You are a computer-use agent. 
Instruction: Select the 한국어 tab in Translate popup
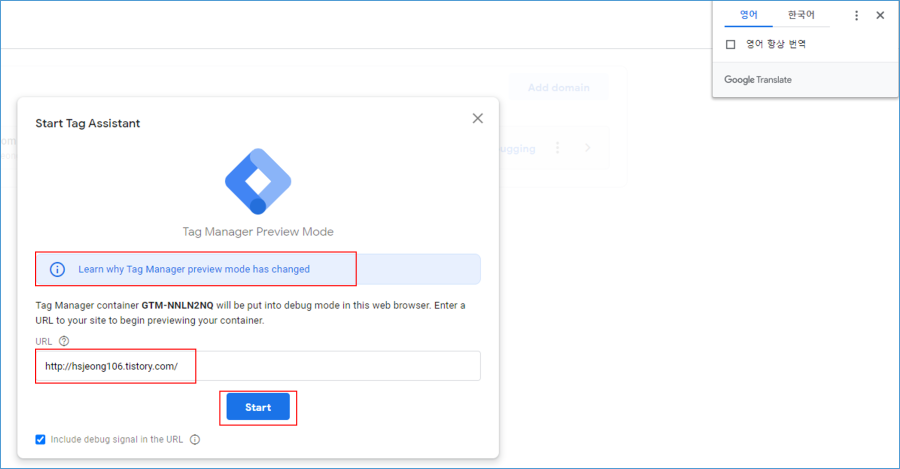(801, 15)
